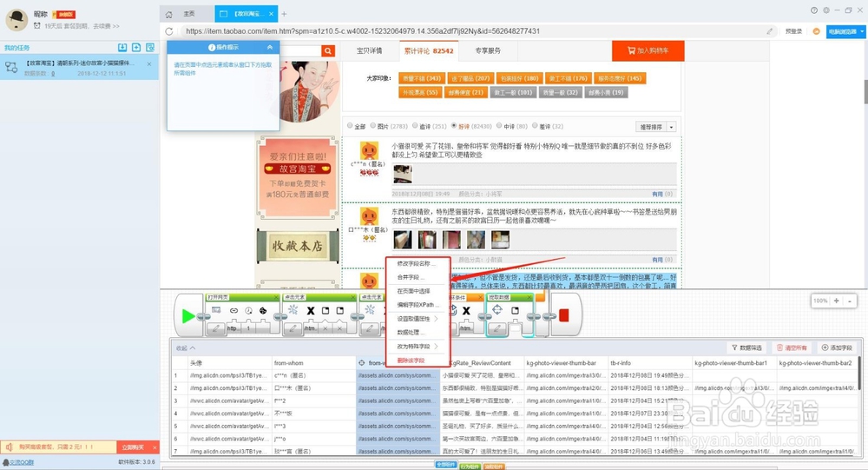This screenshot has width=868, height=470.
Task: Open the help question-mark icon at top right
Action: 814,10
